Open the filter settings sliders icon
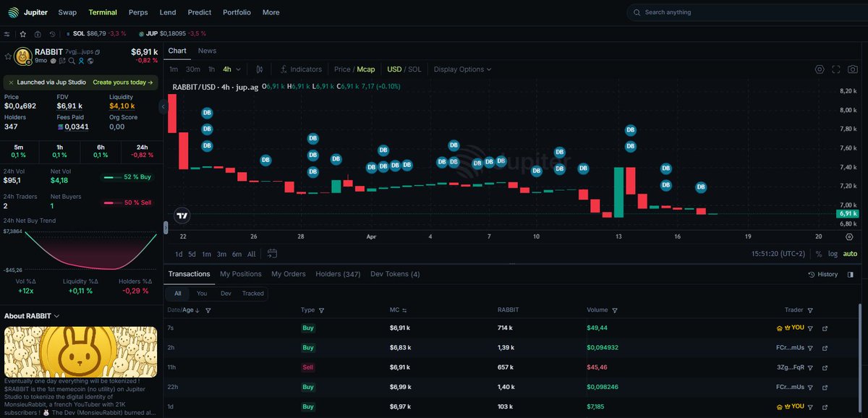The image size is (868, 418). point(7,34)
